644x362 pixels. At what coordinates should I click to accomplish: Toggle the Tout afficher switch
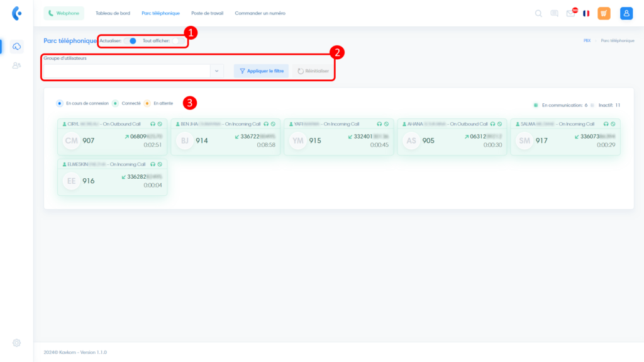coord(179,41)
